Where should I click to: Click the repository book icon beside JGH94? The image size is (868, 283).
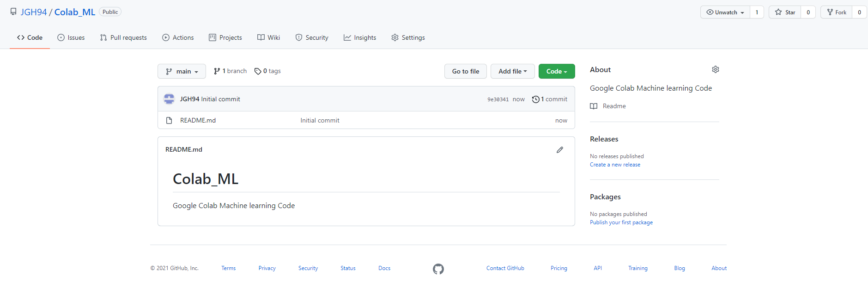pos(13,12)
